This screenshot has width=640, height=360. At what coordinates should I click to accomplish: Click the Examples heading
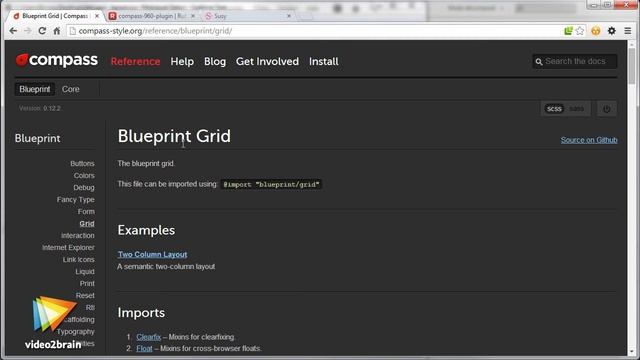[x=146, y=230]
